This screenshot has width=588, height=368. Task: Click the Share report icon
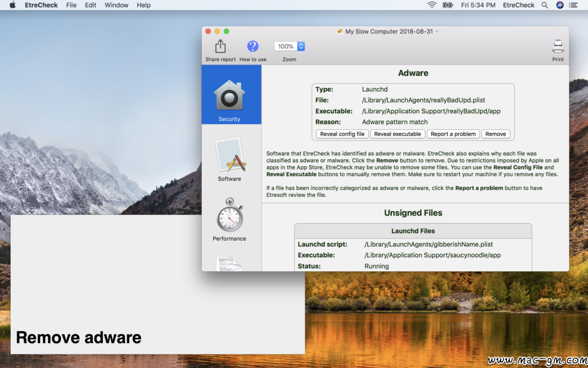click(220, 47)
